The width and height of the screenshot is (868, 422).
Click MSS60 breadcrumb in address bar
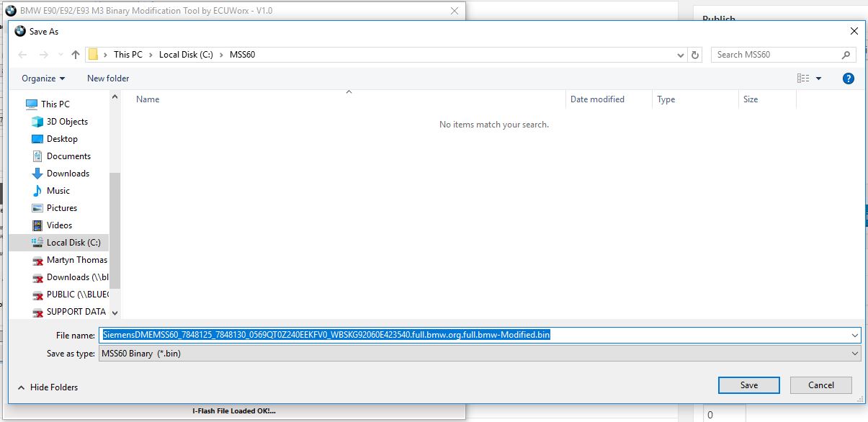coord(242,55)
